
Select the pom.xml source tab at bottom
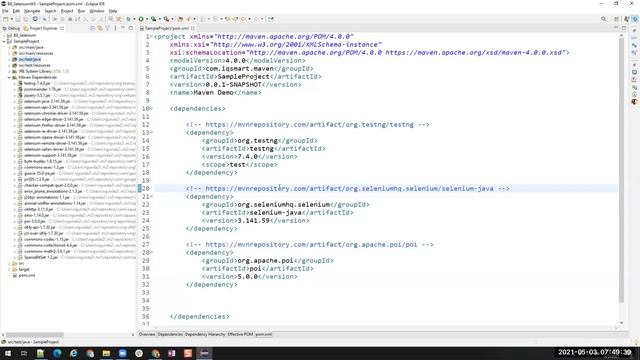[264, 334]
